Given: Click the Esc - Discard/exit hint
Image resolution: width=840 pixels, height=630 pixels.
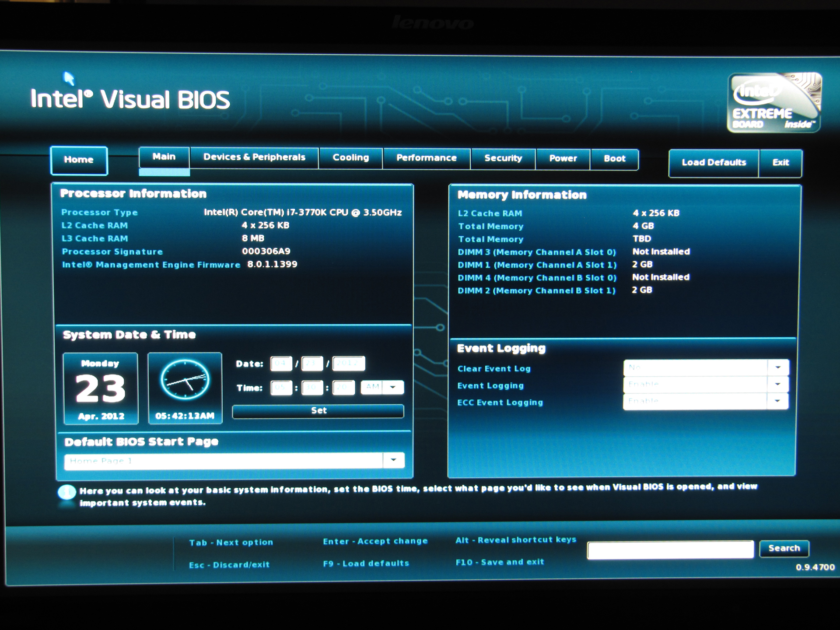Looking at the screenshot, I should click(229, 565).
